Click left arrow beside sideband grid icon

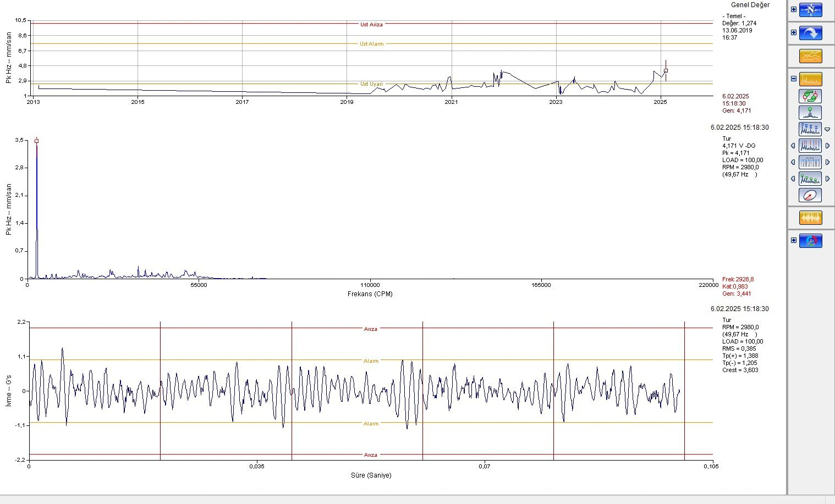(793, 162)
